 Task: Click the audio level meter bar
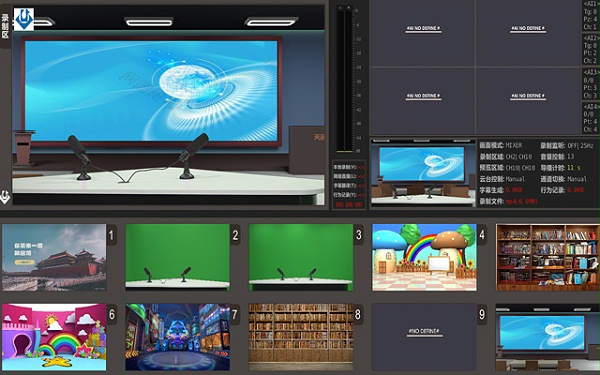tap(344, 80)
